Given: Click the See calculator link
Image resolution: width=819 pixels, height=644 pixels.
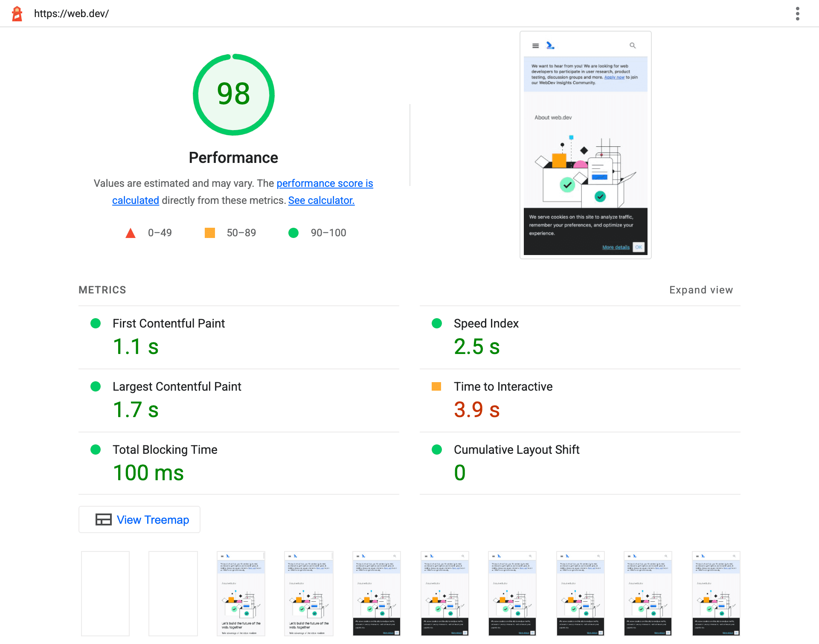Looking at the screenshot, I should pos(321,200).
